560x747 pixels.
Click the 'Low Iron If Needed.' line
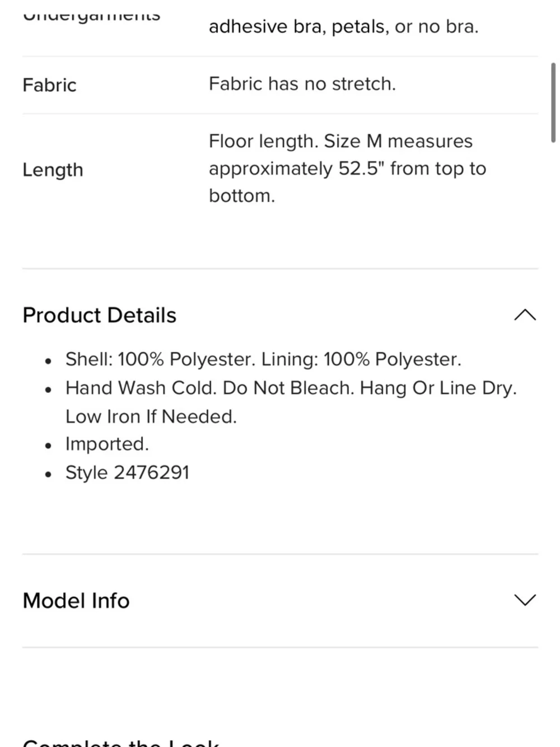[151, 416]
